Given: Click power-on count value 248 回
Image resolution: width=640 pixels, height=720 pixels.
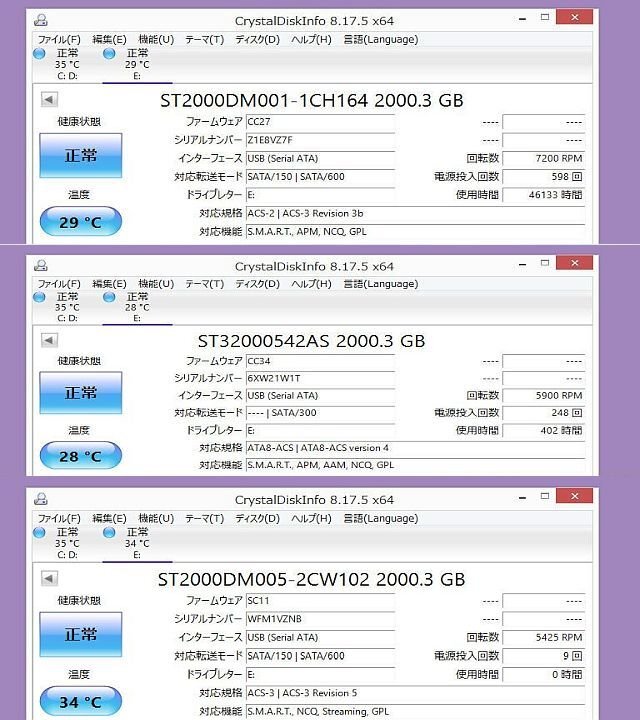Looking at the screenshot, I should click(544, 413).
